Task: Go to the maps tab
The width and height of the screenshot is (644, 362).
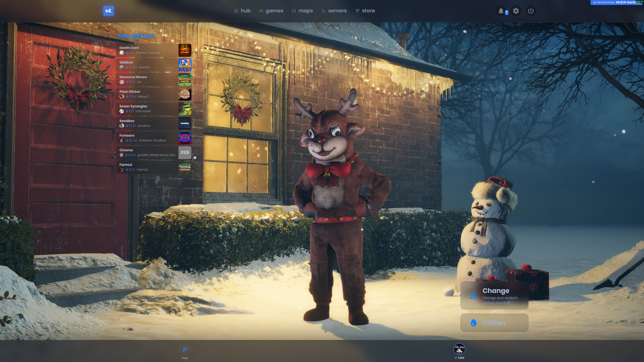Action: click(302, 11)
